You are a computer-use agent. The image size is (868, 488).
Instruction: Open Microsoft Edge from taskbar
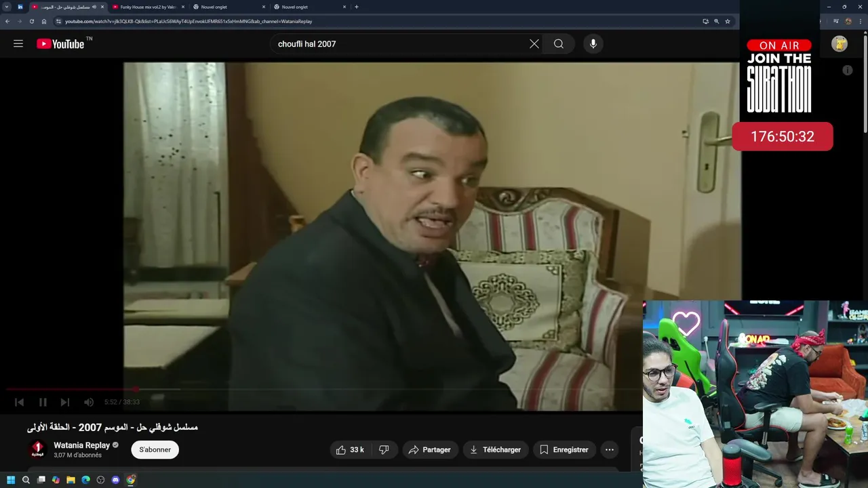[x=85, y=480]
